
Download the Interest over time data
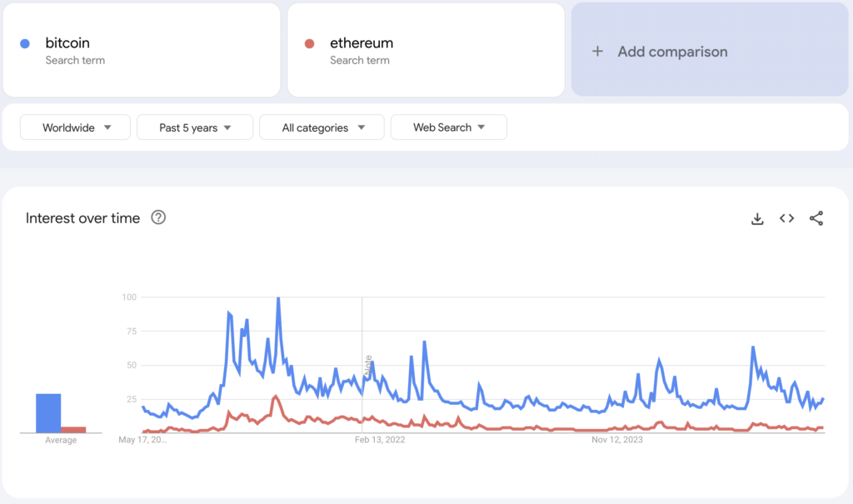click(757, 218)
